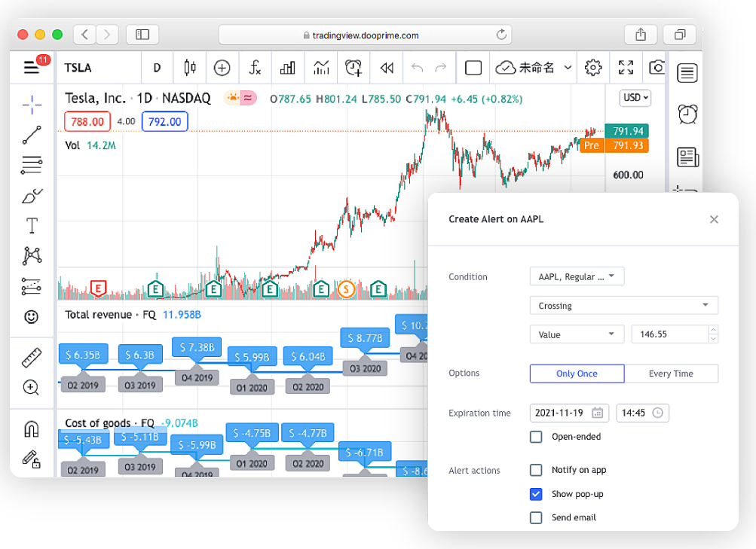756x549 pixels.
Task: Click the Safari share button
Action: (640, 35)
